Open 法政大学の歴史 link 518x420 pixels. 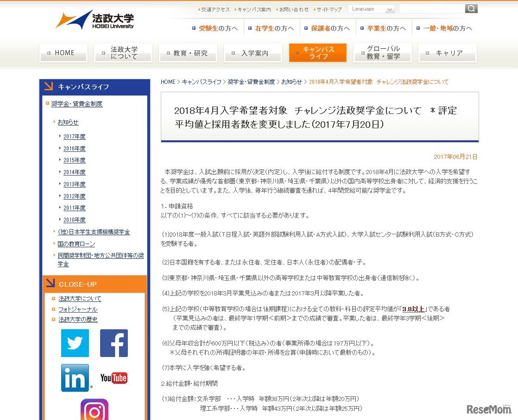78,320
